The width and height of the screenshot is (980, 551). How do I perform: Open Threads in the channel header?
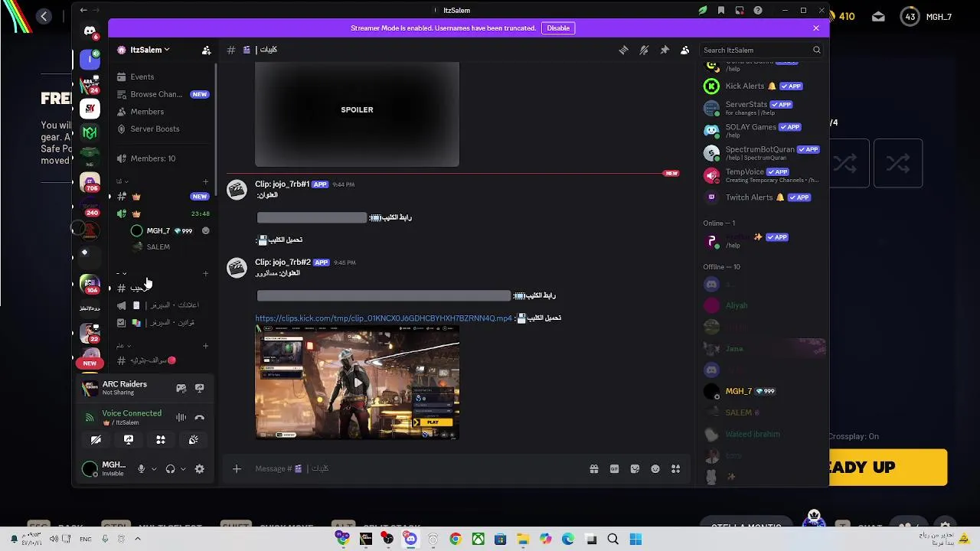pyautogui.click(x=623, y=50)
